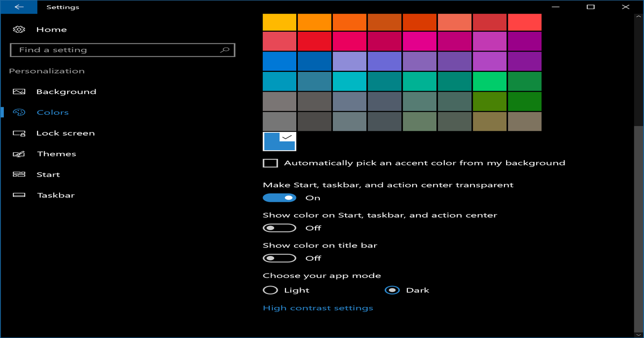Click the Home gear icon
644x338 pixels.
18,29
